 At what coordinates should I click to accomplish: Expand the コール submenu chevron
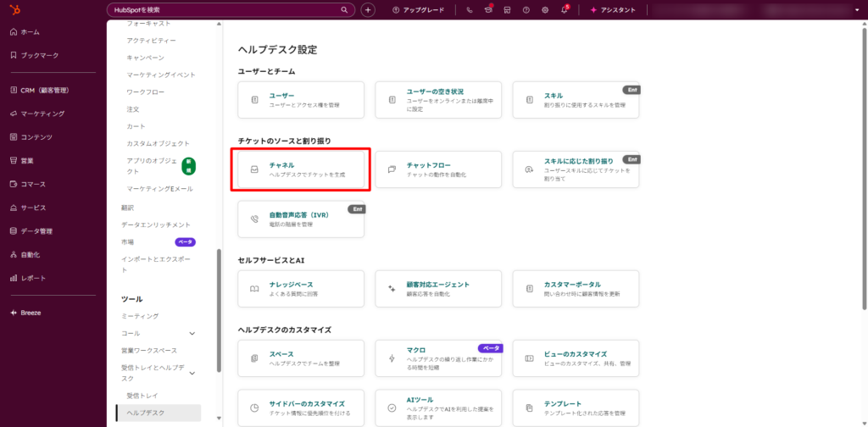click(x=192, y=334)
